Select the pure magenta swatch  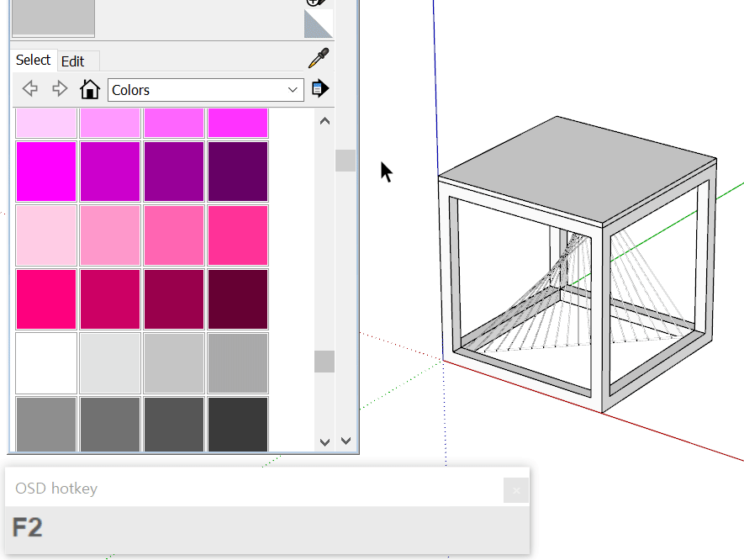point(46,172)
